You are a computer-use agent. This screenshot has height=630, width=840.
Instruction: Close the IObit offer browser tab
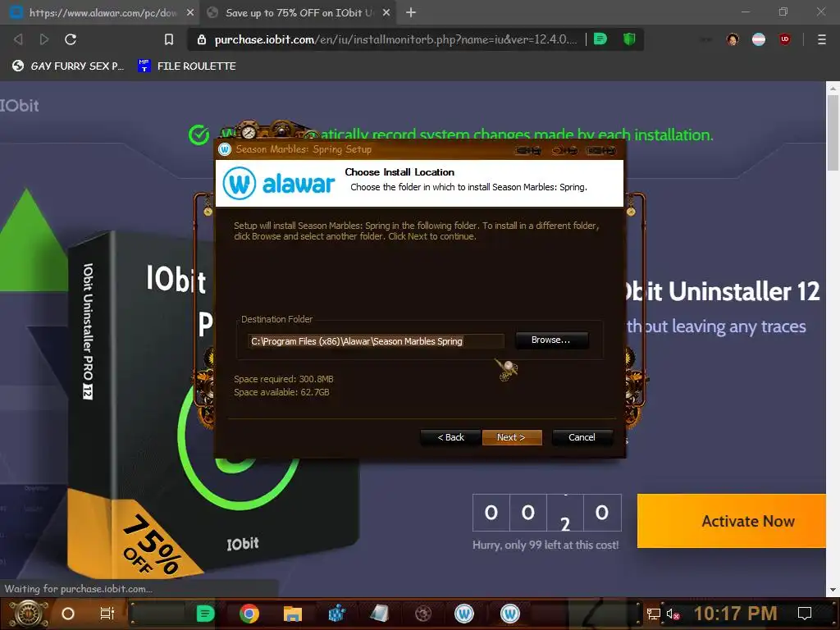386,12
